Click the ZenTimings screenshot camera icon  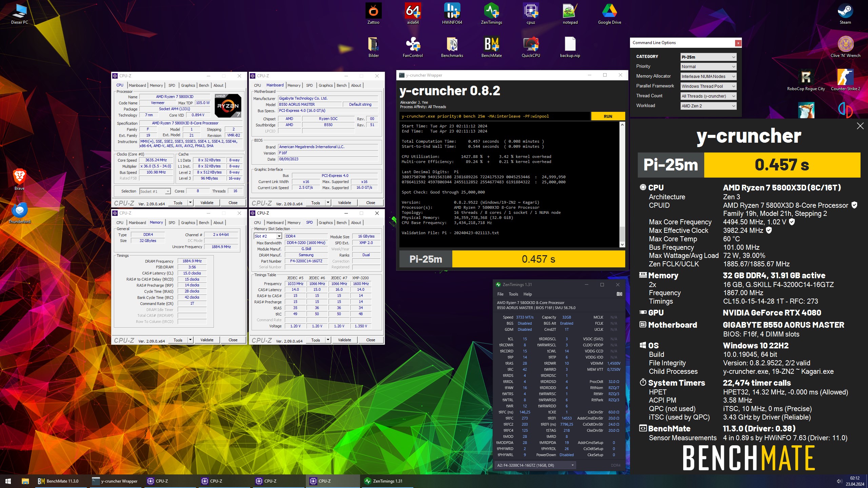pyautogui.click(x=619, y=294)
